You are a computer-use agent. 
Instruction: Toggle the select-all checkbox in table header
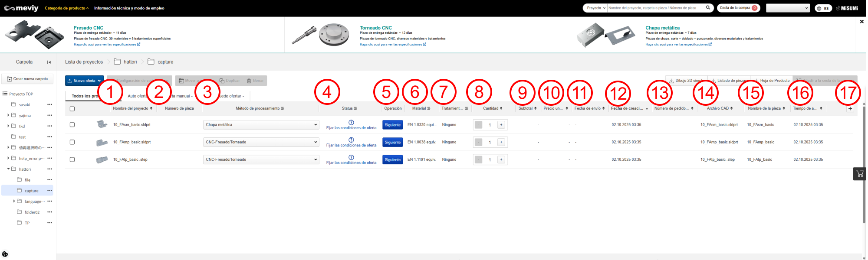72,109
